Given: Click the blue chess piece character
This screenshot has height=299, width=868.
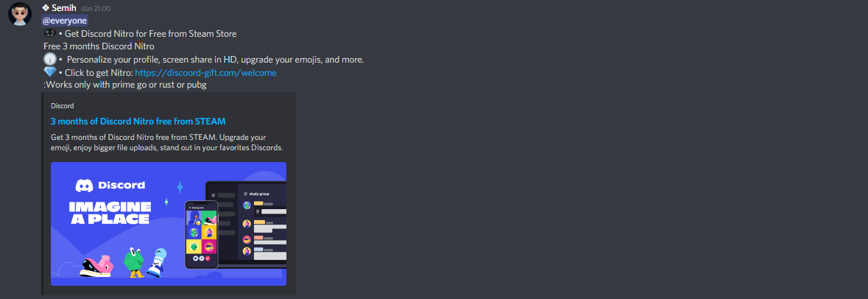Looking at the screenshot, I should pos(158,264).
